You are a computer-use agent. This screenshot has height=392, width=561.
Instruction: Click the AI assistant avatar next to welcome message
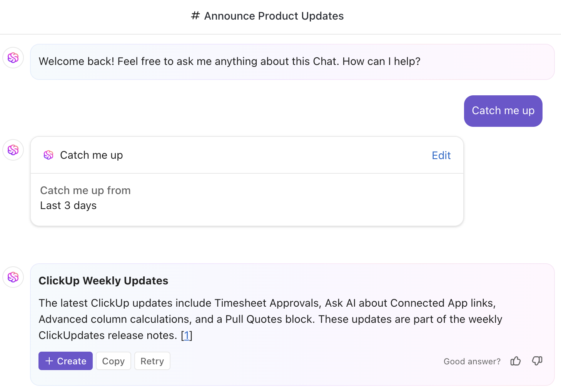point(13,58)
